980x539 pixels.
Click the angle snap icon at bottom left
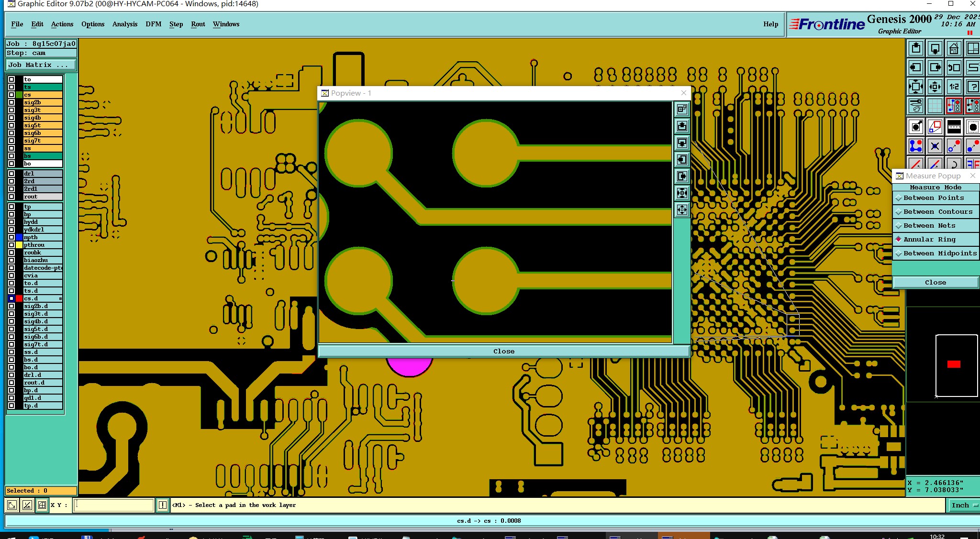pos(27,505)
